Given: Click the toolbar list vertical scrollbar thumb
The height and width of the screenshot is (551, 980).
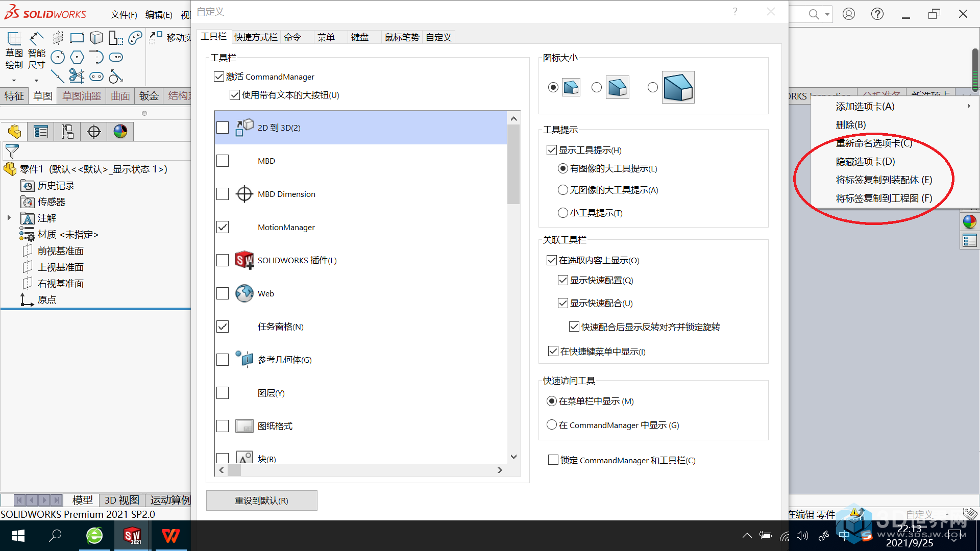Looking at the screenshot, I should point(513,163).
